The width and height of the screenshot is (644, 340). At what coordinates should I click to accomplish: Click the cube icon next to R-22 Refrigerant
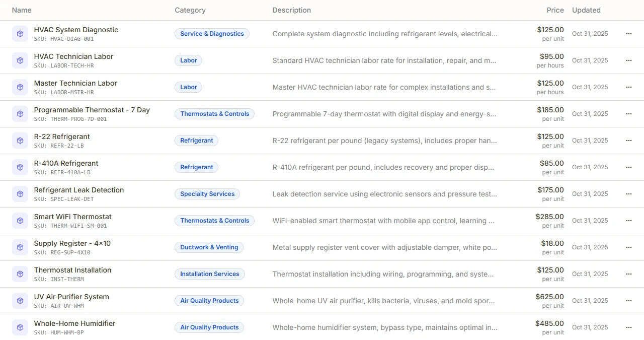coord(20,141)
